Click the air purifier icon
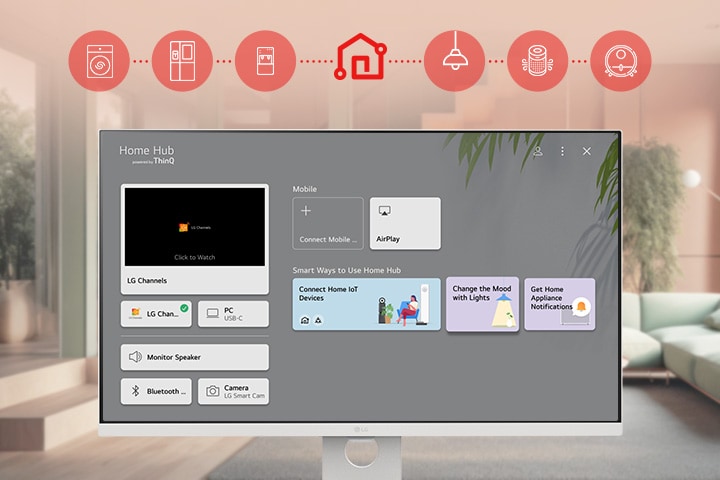720x480 pixels. point(537,60)
